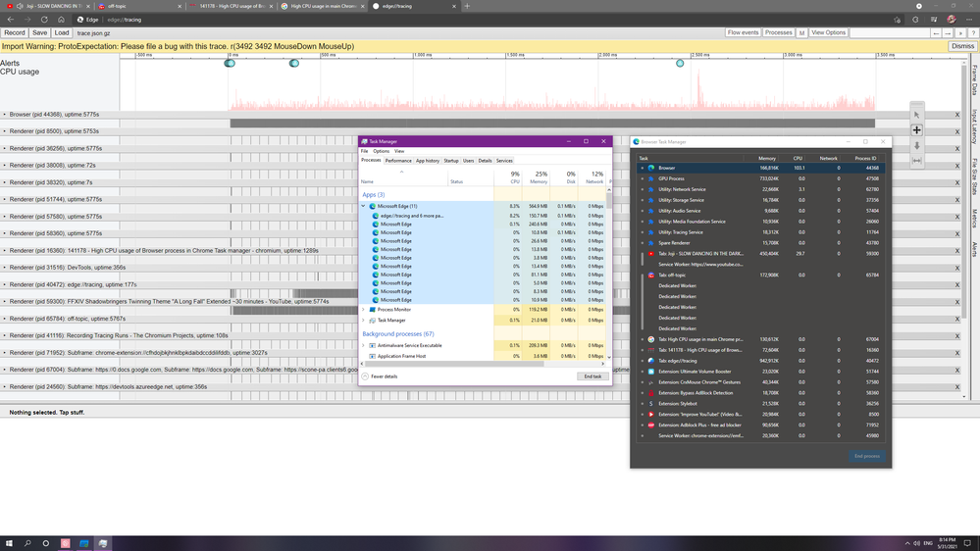Expand Process Monitor row in Task Manager

pos(364,309)
